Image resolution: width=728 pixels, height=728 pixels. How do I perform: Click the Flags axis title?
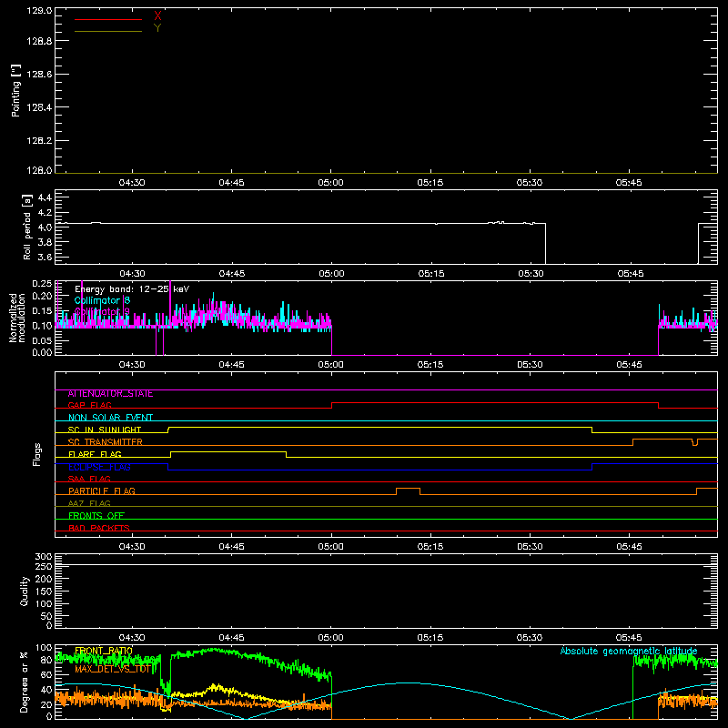point(37,454)
